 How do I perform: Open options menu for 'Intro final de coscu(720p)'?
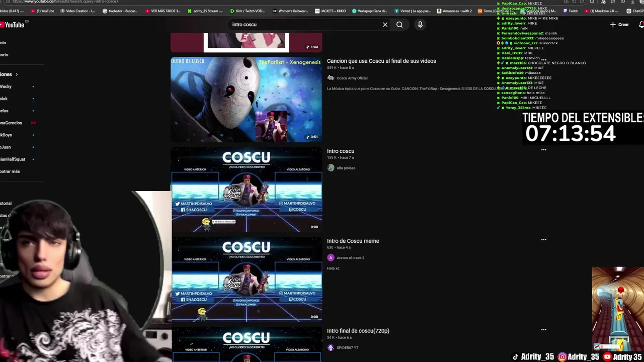(543, 330)
